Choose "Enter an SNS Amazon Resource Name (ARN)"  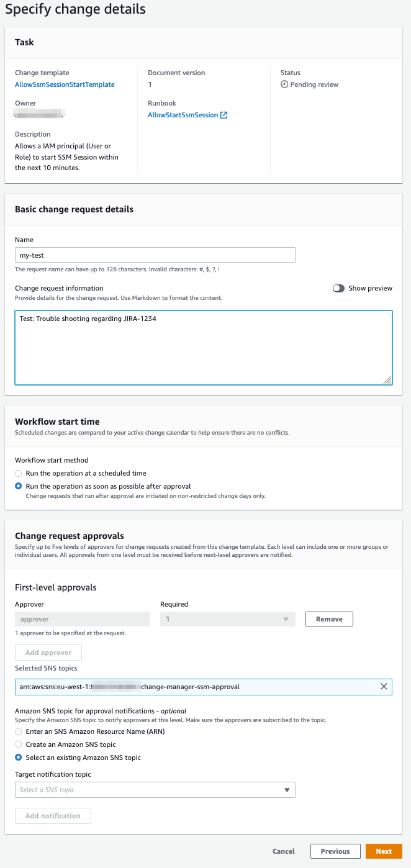19,731
